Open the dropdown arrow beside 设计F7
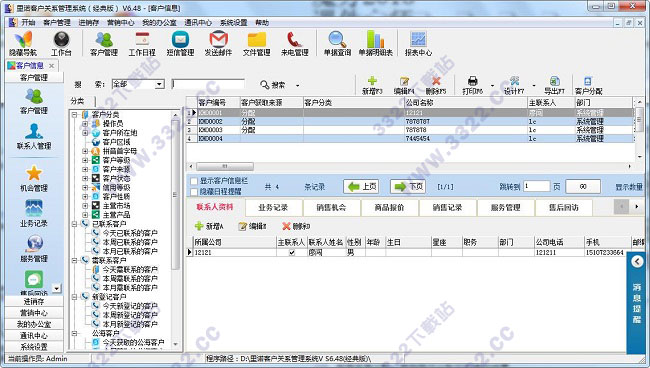 pyautogui.click(x=534, y=86)
